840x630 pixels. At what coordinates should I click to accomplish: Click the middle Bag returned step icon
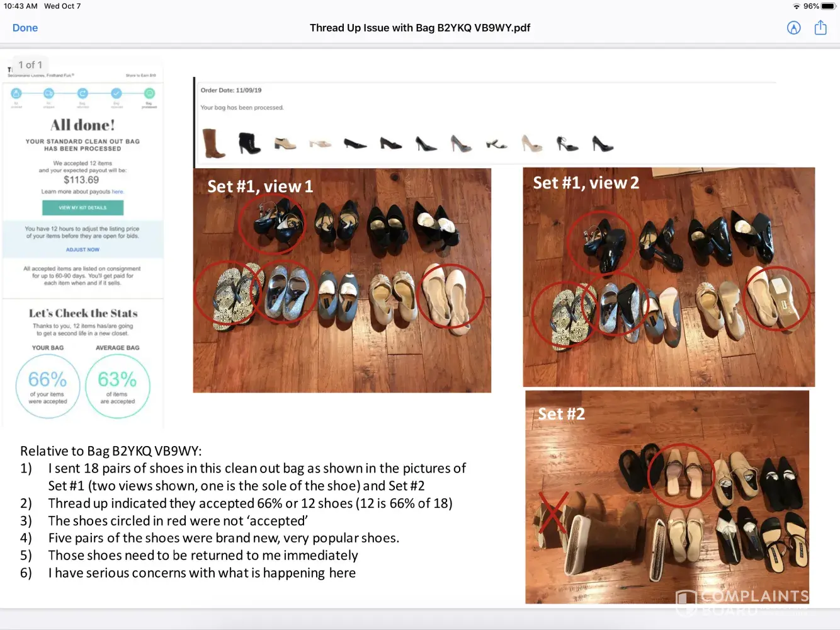[82, 93]
